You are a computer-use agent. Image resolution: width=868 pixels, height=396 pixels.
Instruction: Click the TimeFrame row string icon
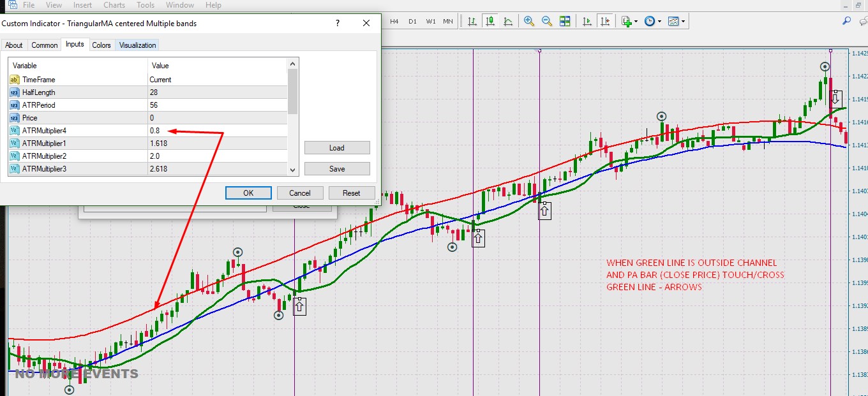(15, 80)
